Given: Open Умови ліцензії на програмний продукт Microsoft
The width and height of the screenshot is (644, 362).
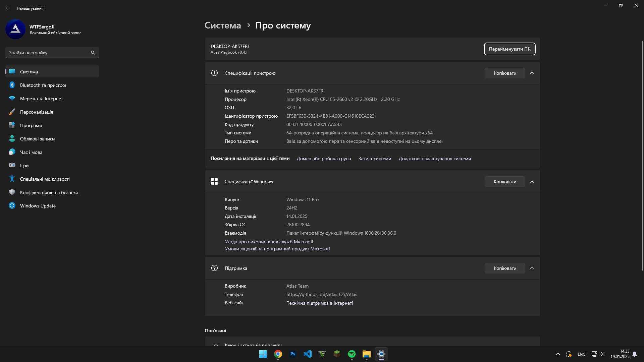Looking at the screenshot, I should [x=277, y=249].
